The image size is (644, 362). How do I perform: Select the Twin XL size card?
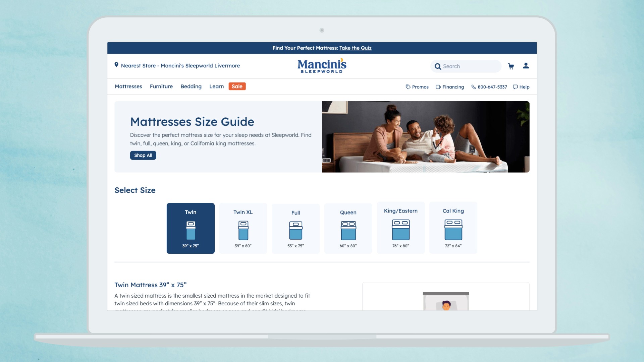click(243, 228)
